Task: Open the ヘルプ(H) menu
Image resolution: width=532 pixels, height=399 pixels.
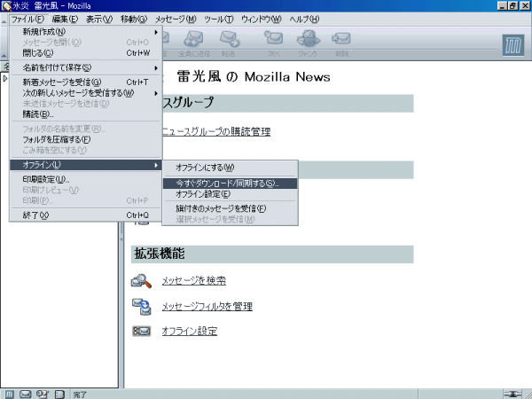Action: pos(304,20)
